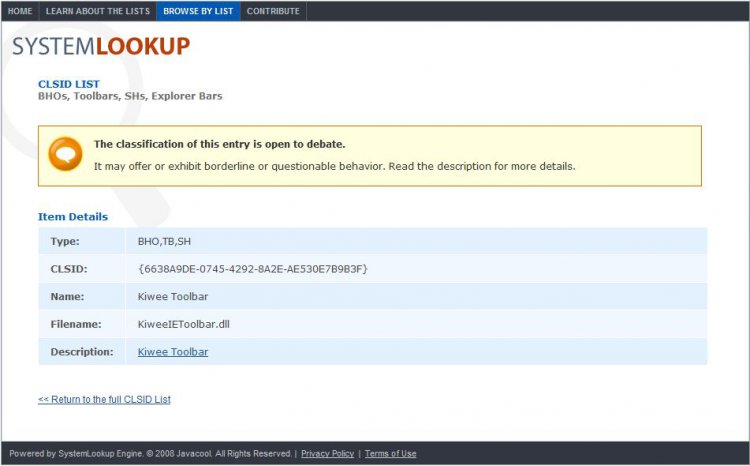Click the SystemLookup logo
Screen dimensions: 750x466
click(101, 46)
